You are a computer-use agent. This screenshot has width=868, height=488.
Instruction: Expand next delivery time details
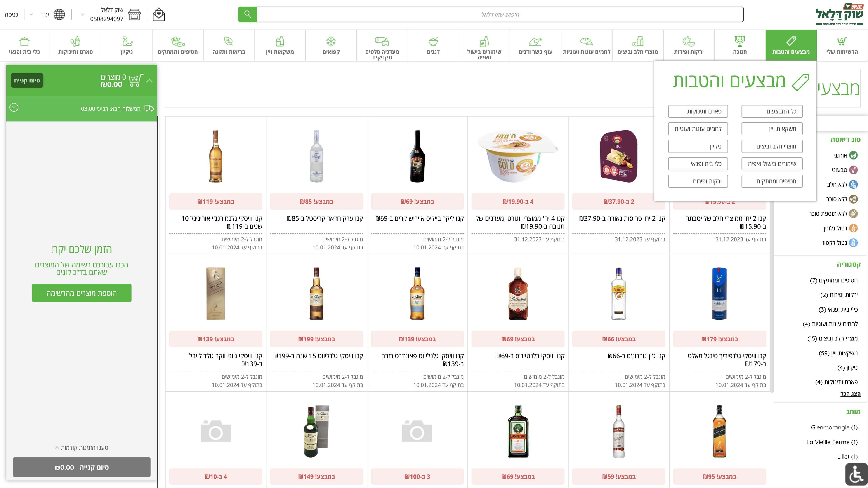tap(14, 108)
